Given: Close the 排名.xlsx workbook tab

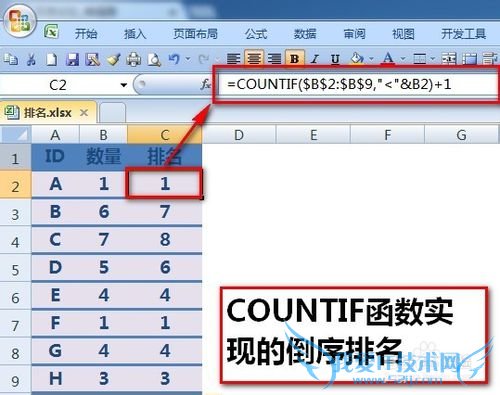Looking at the screenshot, I should [84, 113].
